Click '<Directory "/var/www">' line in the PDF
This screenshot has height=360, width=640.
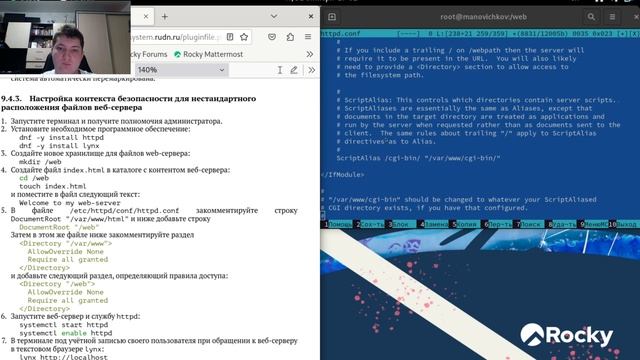point(65,244)
